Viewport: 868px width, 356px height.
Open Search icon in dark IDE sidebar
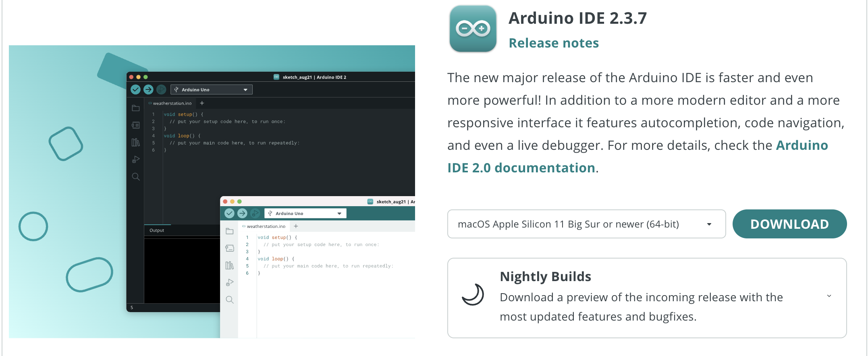coord(136,177)
